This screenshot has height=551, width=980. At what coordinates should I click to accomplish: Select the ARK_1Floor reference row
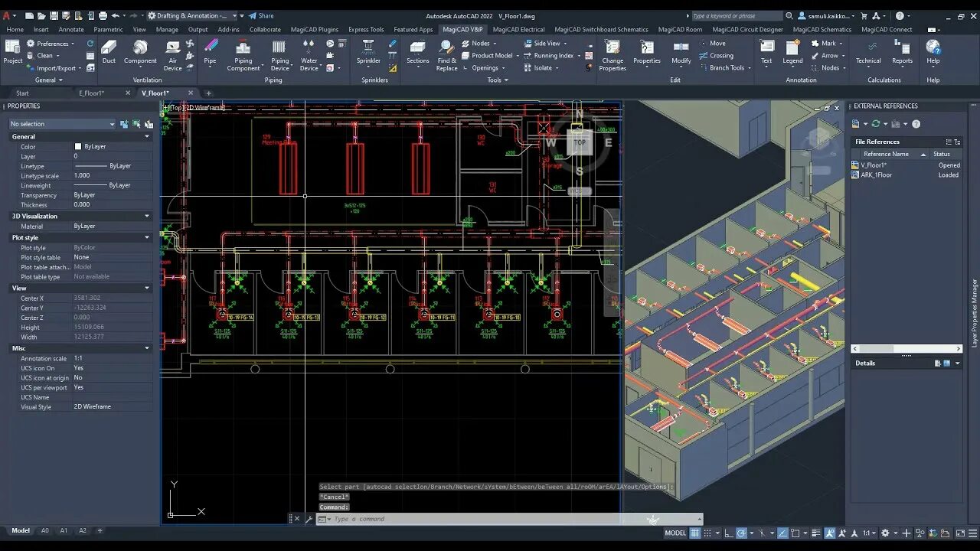(x=906, y=174)
